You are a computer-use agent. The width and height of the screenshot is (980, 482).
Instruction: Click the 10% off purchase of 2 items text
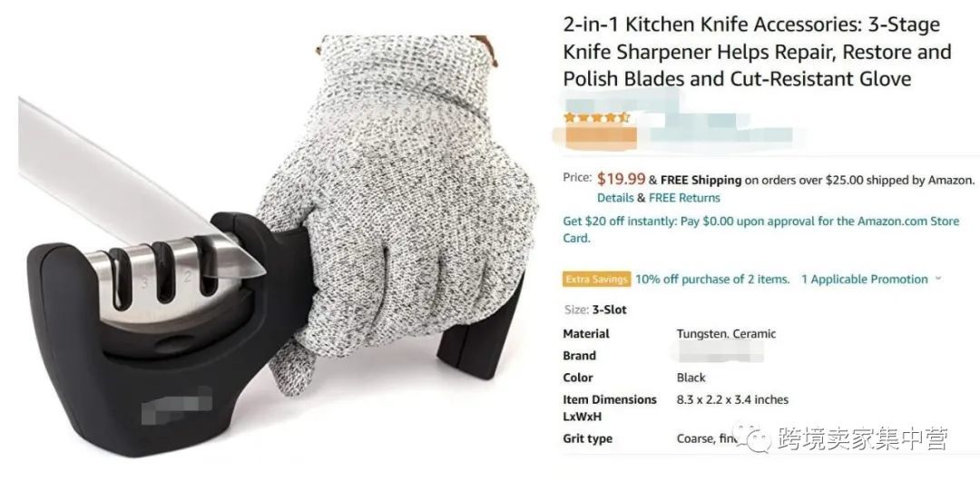pyautogui.click(x=712, y=280)
